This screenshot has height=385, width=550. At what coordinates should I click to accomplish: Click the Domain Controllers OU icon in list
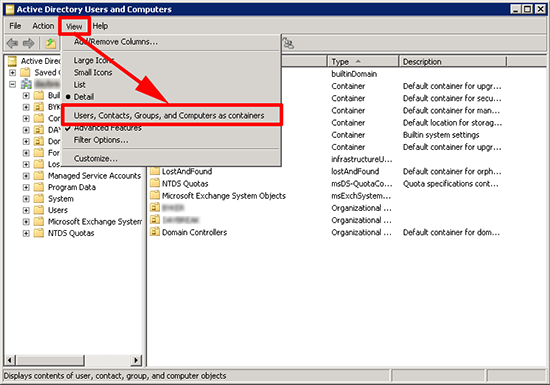tap(155, 232)
